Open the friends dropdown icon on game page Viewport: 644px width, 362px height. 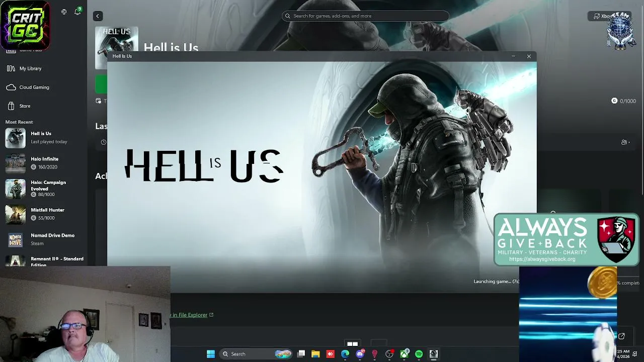click(625, 142)
